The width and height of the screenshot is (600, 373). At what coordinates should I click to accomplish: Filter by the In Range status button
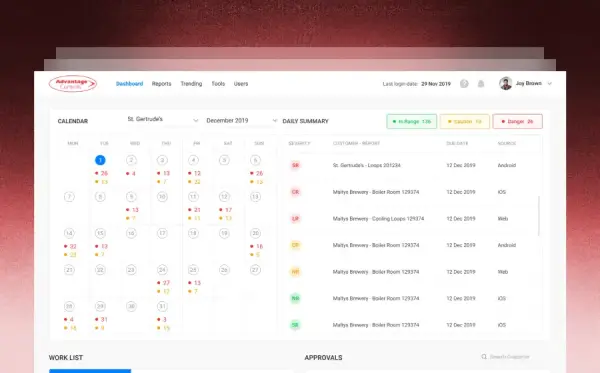pyautogui.click(x=412, y=121)
